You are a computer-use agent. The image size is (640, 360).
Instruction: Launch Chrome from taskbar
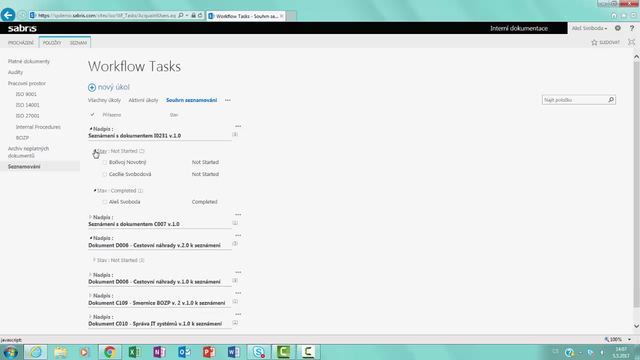[x=109, y=352]
